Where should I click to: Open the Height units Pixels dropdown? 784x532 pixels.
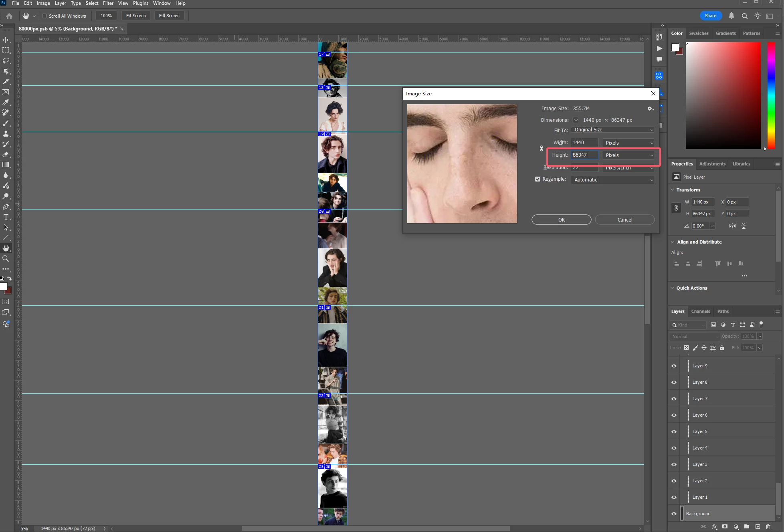tap(628, 155)
